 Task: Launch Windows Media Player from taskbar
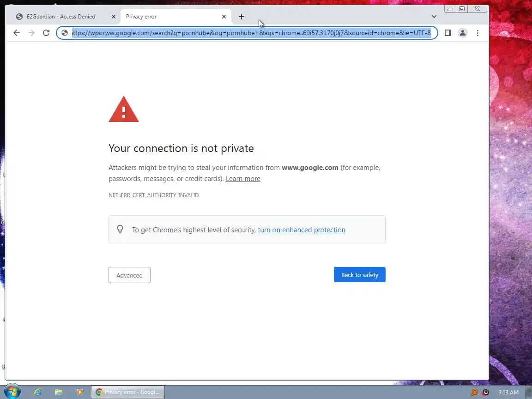coord(80,392)
